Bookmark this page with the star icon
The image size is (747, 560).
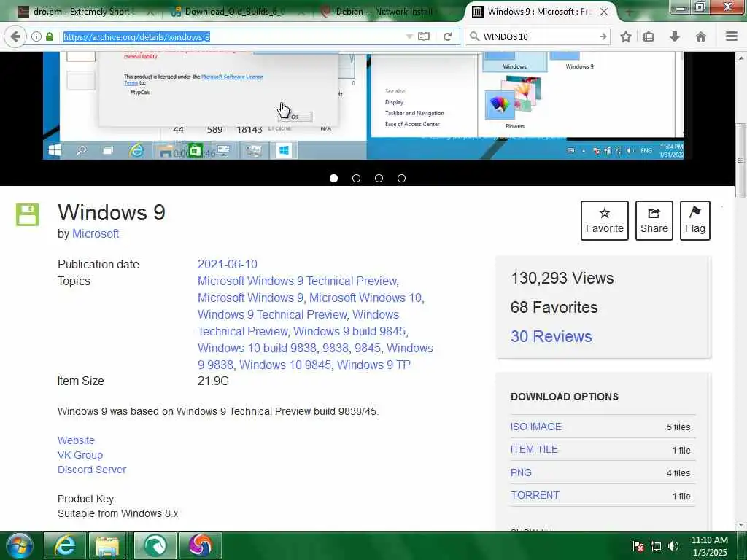point(626,36)
